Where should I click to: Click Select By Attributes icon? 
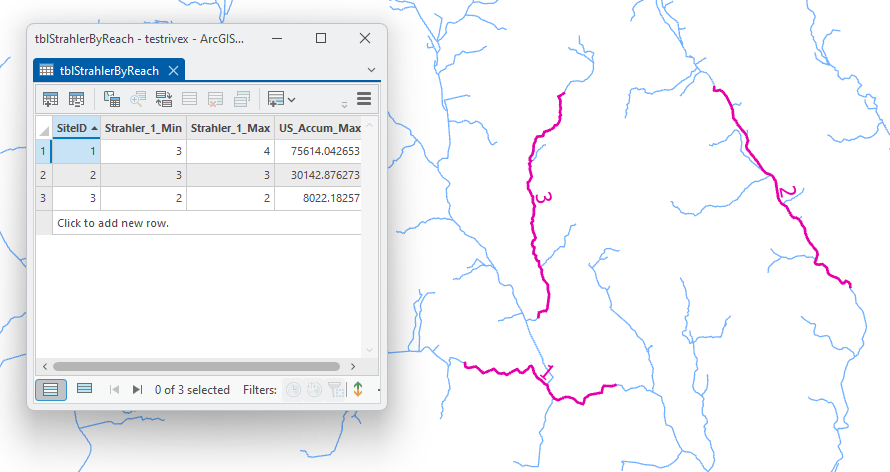(112, 99)
